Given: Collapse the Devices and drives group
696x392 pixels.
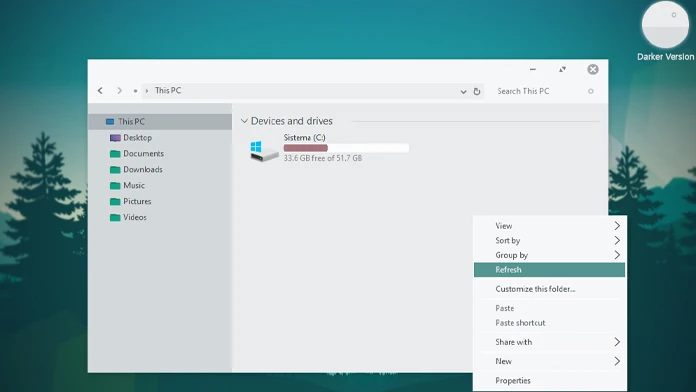Looking at the screenshot, I should [x=244, y=121].
